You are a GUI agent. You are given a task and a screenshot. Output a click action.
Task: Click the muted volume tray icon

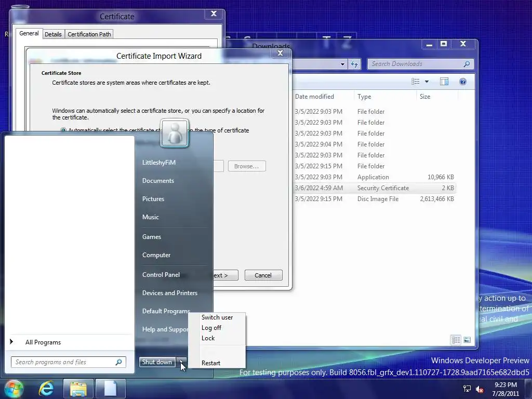[480, 389]
